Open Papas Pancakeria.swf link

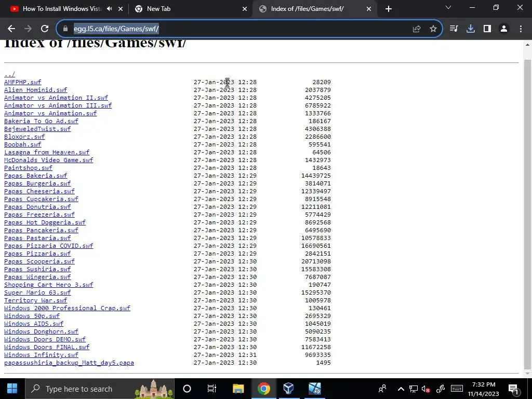click(x=41, y=230)
